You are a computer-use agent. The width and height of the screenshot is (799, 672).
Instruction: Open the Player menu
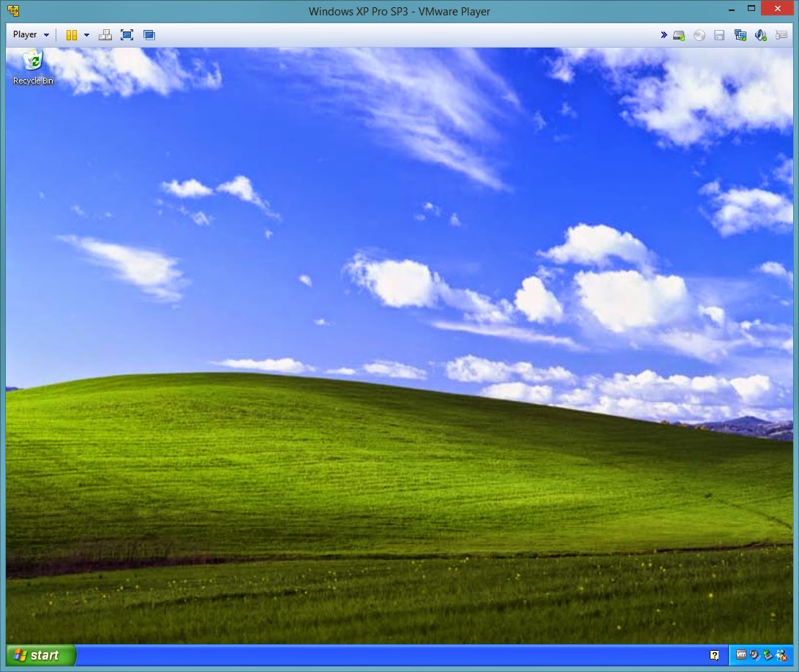click(x=31, y=34)
